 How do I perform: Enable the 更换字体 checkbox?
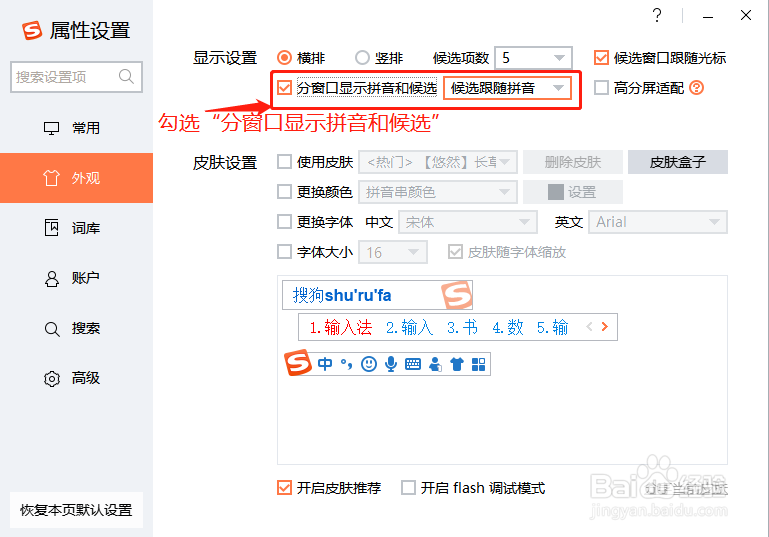tap(284, 222)
